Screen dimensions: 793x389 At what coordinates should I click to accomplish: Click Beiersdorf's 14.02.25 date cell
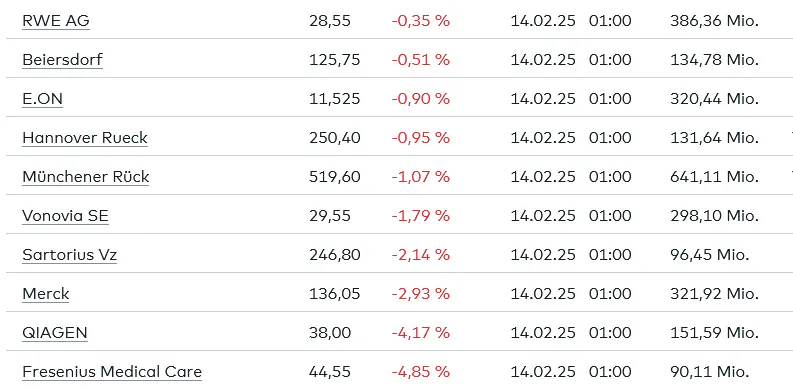click(543, 60)
